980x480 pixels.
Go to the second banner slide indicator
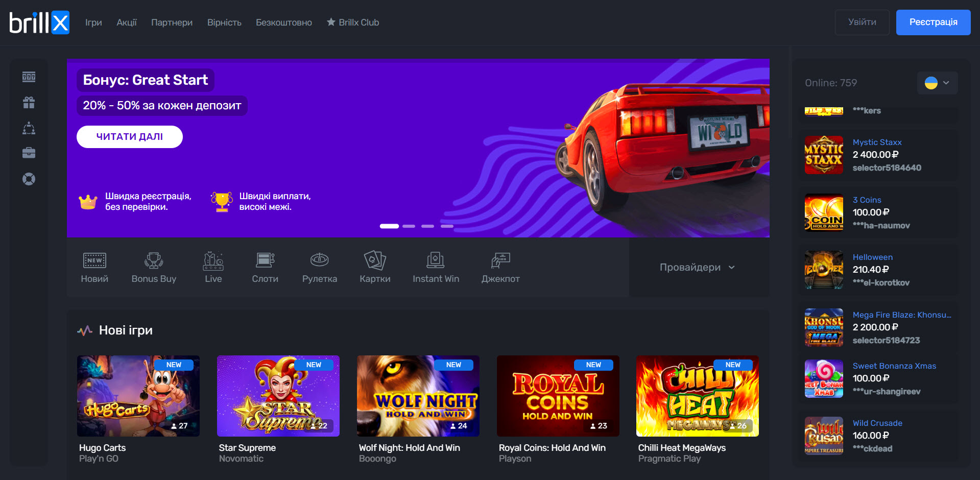[x=409, y=226]
